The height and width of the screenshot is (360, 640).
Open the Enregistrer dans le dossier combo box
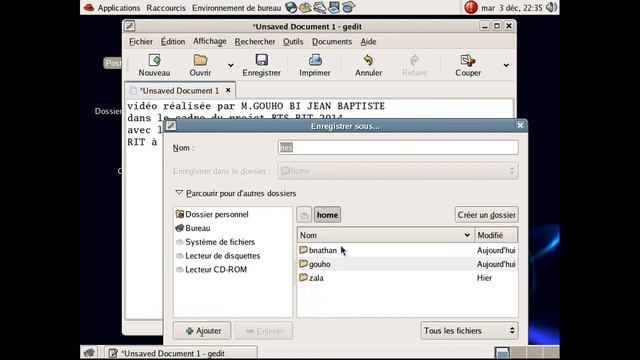pyautogui.click(x=398, y=171)
